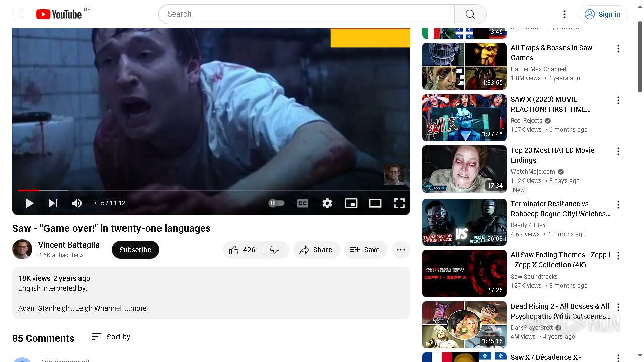Enable the miniplayer
The image size is (644, 362).
[x=351, y=203]
